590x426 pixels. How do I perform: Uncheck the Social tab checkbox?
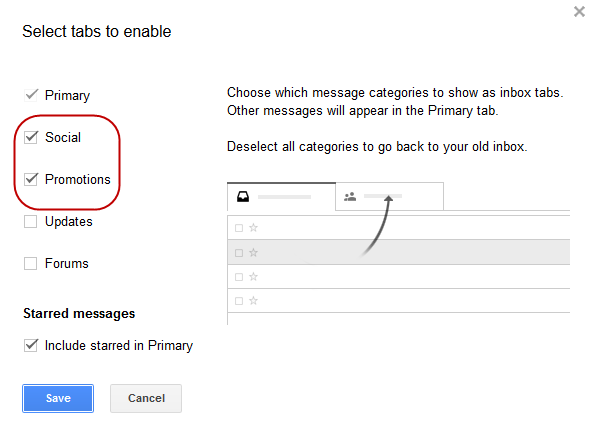click(31, 137)
